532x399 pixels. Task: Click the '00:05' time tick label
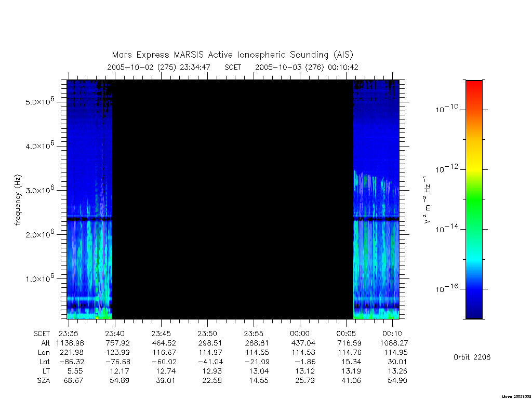click(346, 334)
